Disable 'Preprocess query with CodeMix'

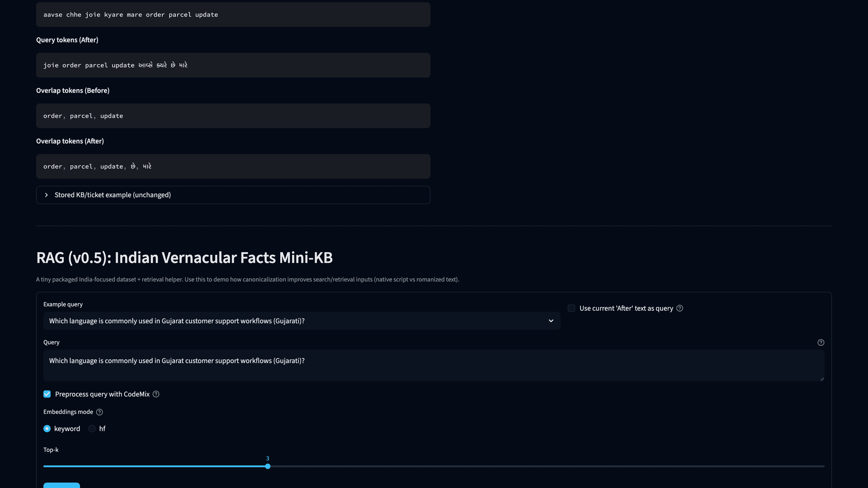click(47, 394)
